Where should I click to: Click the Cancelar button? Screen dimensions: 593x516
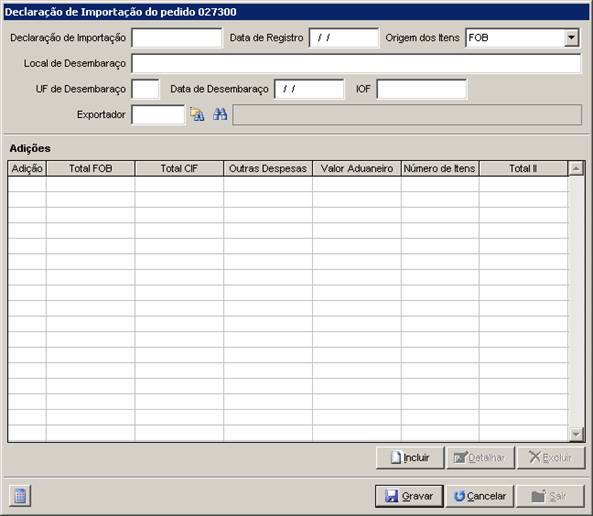point(480,496)
